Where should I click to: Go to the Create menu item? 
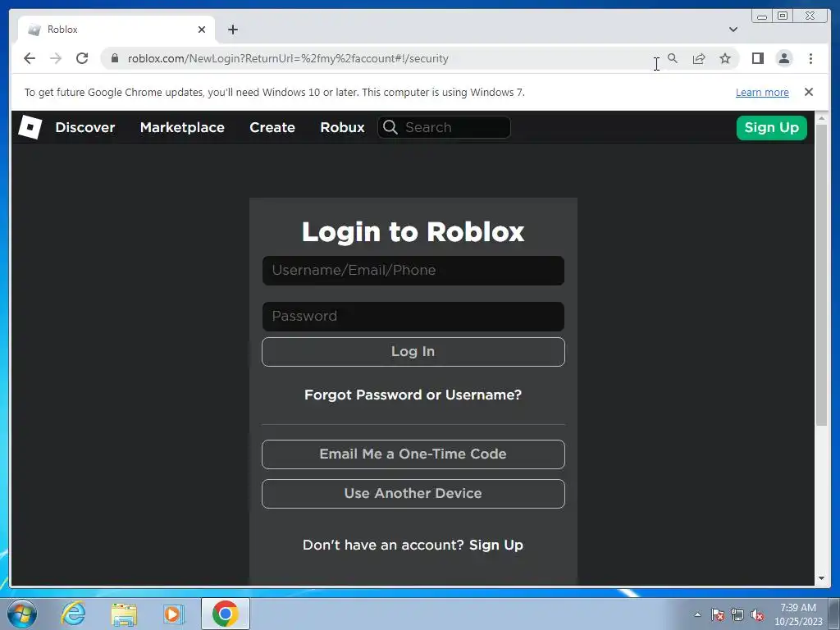(x=272, y=127)
